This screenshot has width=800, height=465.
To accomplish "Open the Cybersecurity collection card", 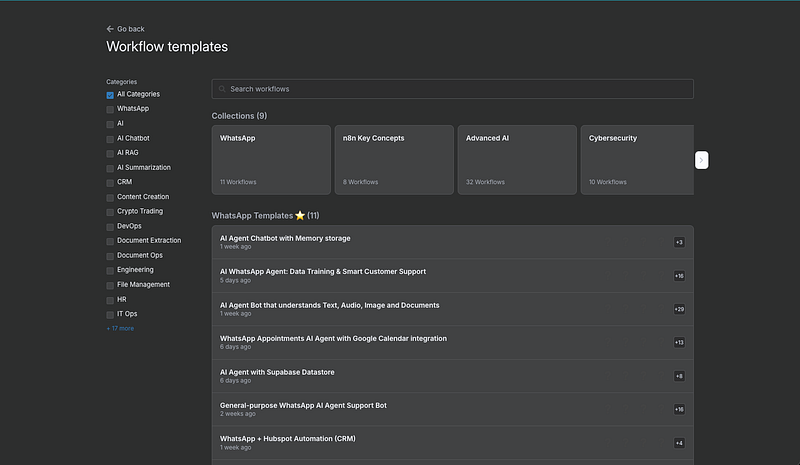I will coord(640,159).
